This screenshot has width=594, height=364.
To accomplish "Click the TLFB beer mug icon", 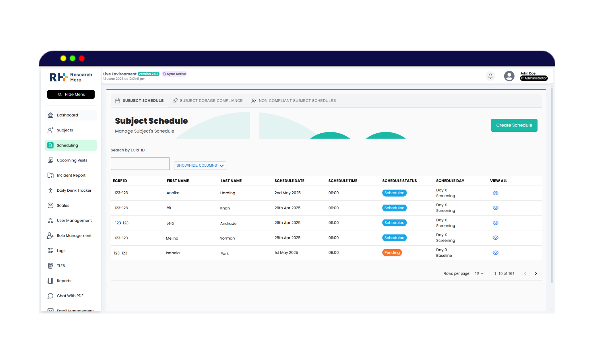I will tap(50, 266).
